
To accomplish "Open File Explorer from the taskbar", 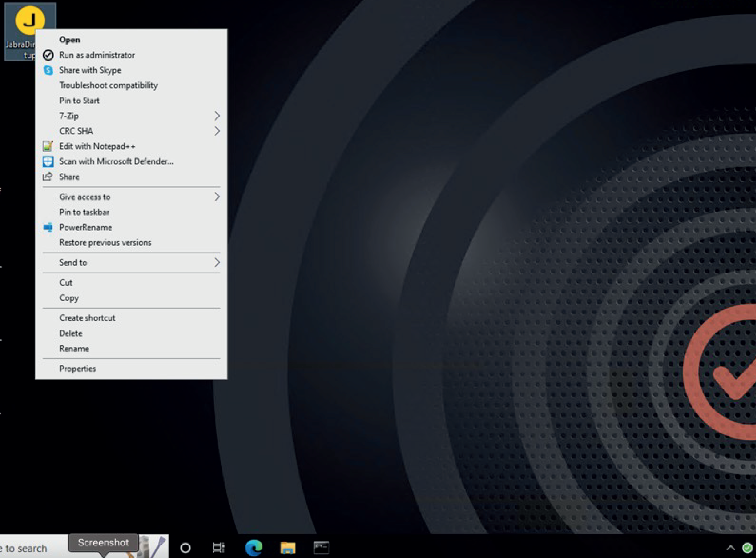I will point(288,548).
